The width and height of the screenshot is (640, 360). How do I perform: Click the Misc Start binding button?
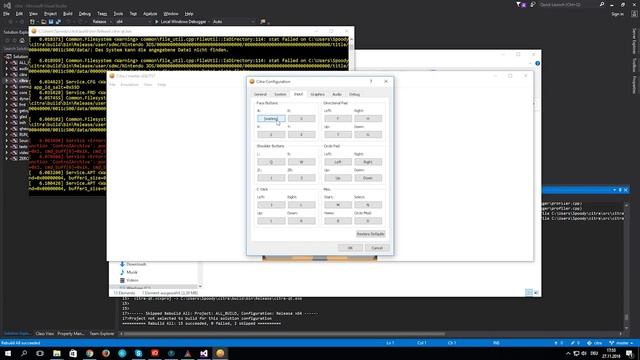pyautogui.click(x=338, y=205)
